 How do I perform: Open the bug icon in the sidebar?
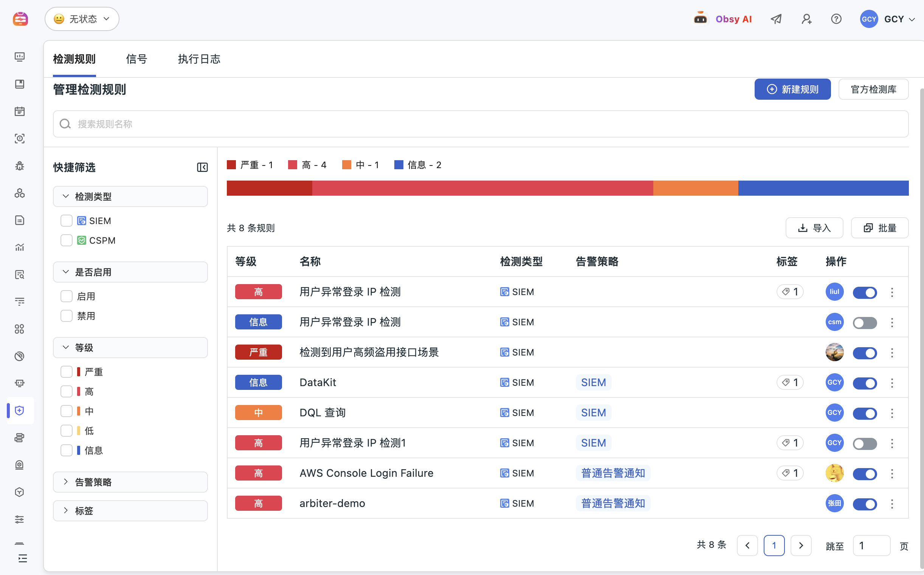[19, 166]
